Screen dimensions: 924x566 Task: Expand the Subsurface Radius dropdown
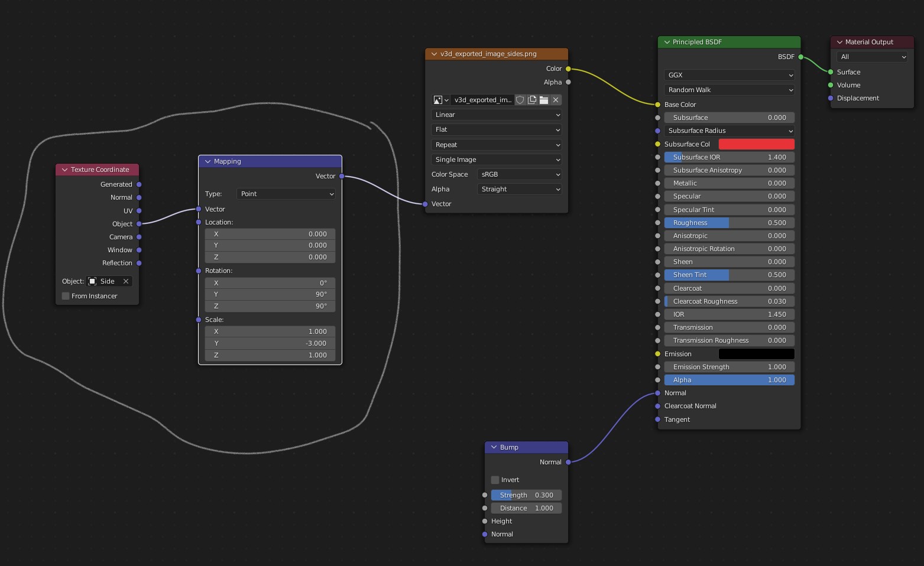pyautogui.click(x=730, y=131)
